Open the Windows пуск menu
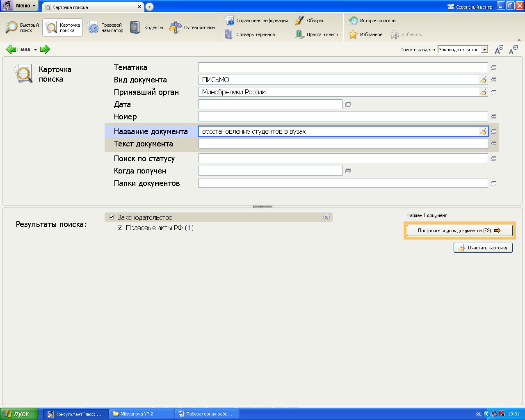 pos(20,414)
